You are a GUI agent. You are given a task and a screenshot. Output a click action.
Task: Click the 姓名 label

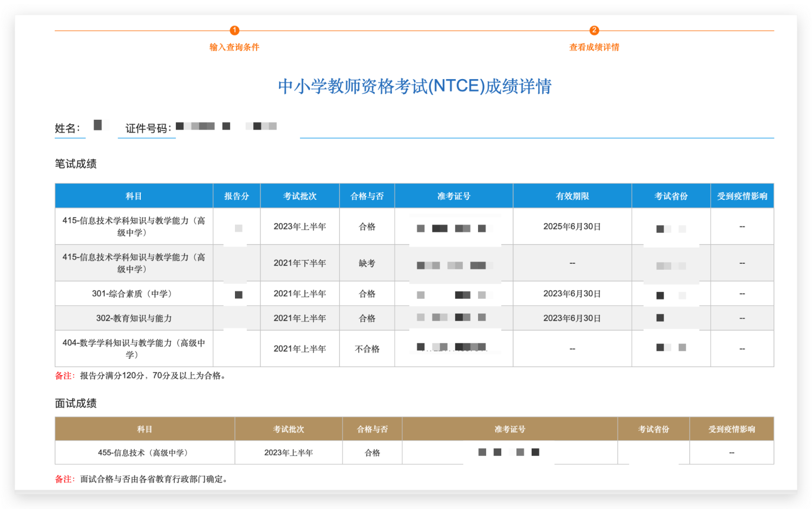68,128
